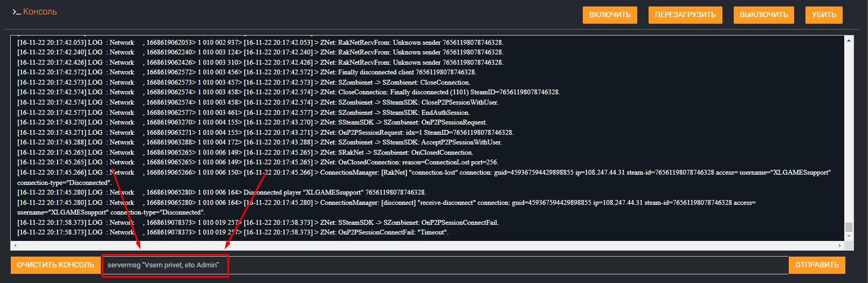
Task: Kill the server process with УБИТЬ
Action: click(x=824, y=15)
